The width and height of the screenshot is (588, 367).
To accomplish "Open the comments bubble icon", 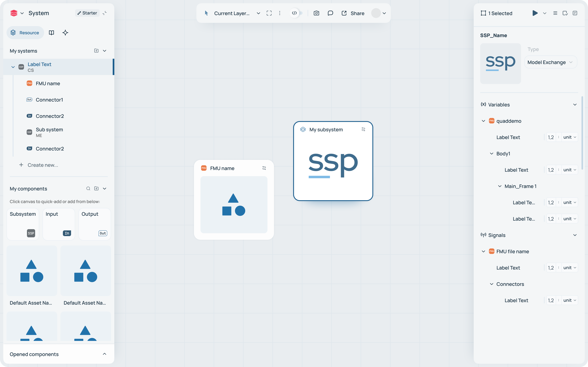I will pos(330,13).
